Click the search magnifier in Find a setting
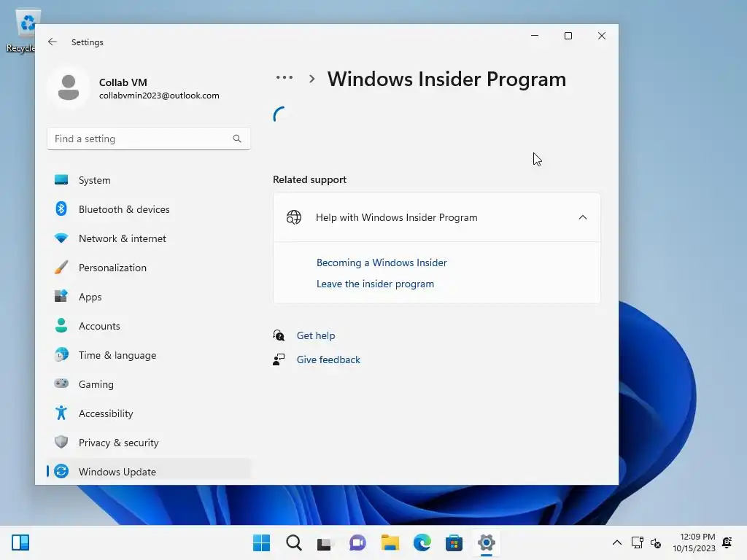 pos(237,139)
